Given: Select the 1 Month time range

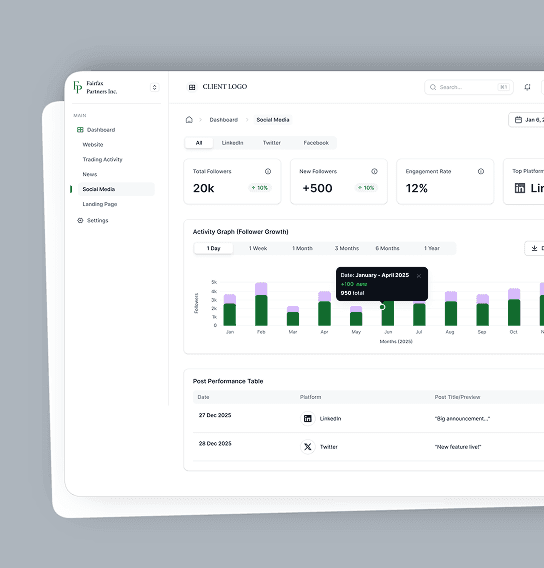Looking at the screenshot, I should point(302,248).
